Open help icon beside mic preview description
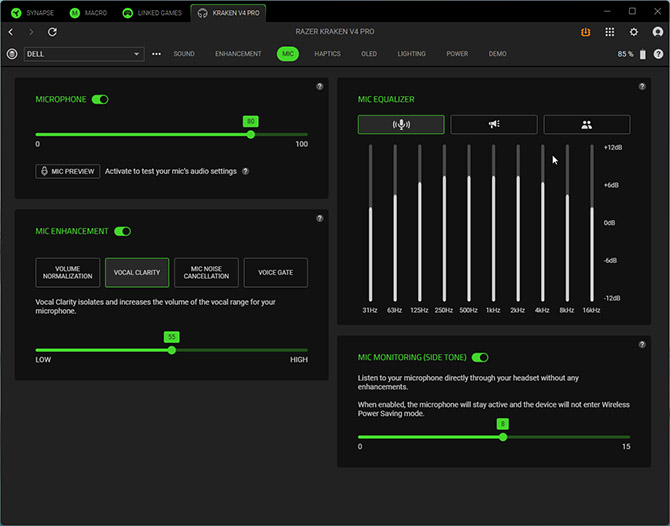The width and height of the screenshot is (670, 526). click(x=245, y=171)
